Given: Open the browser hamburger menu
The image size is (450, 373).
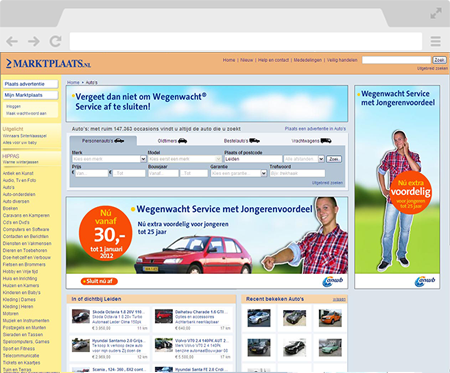Looking at the screenshot, I should 435,41.
